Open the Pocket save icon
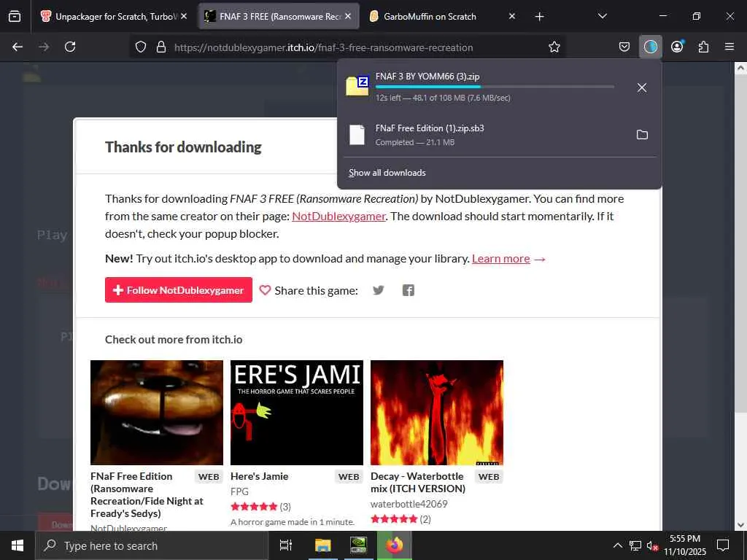This screenshot has height=560, width=747. point(624,47)
